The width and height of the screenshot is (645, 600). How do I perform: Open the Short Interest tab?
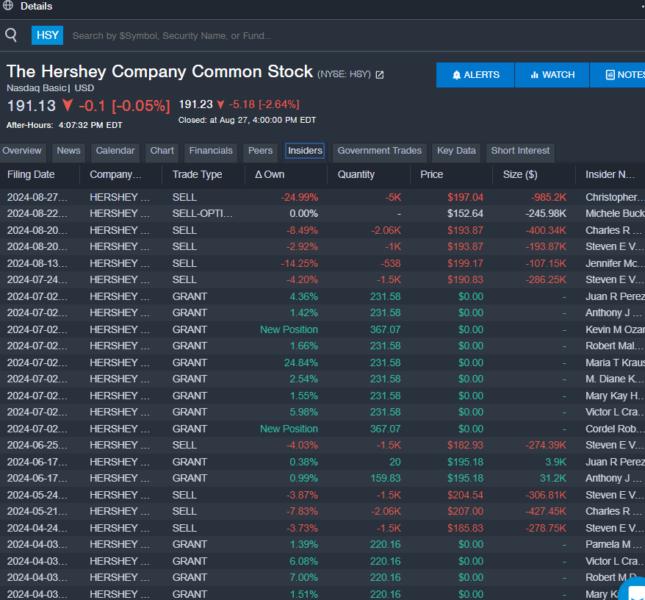click(x=520, y=151)
